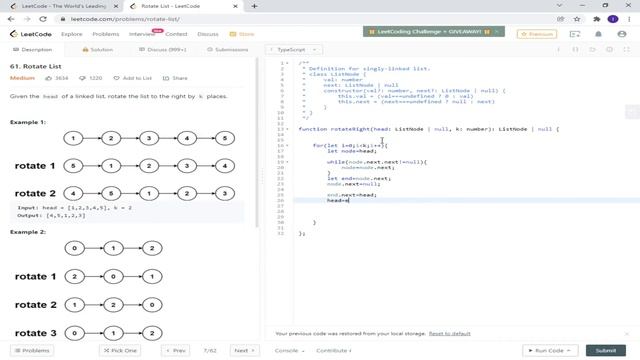Open the Interview navigation item
The height and width of the screenshot is (360, 640).
coord(142,34)
